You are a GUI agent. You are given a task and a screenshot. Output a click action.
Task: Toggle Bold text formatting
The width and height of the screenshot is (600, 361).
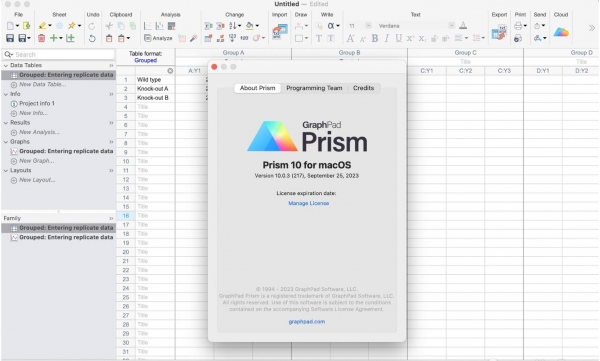tap(375, 38)
